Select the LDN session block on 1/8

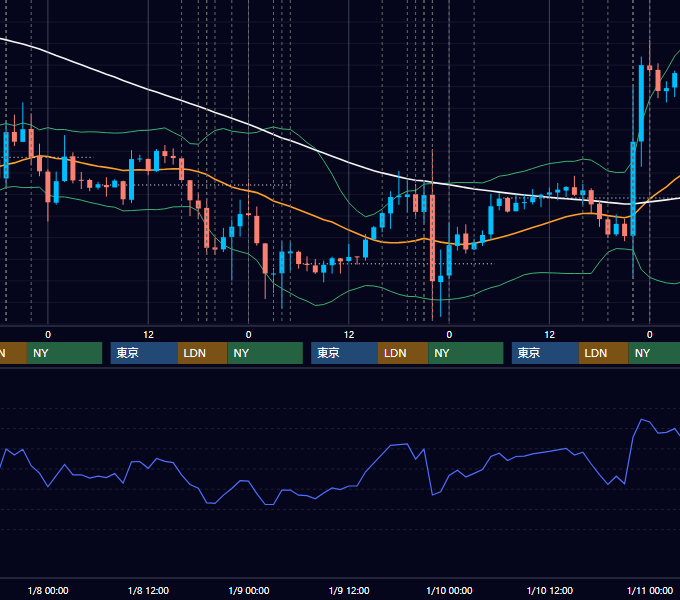(203, 353)
